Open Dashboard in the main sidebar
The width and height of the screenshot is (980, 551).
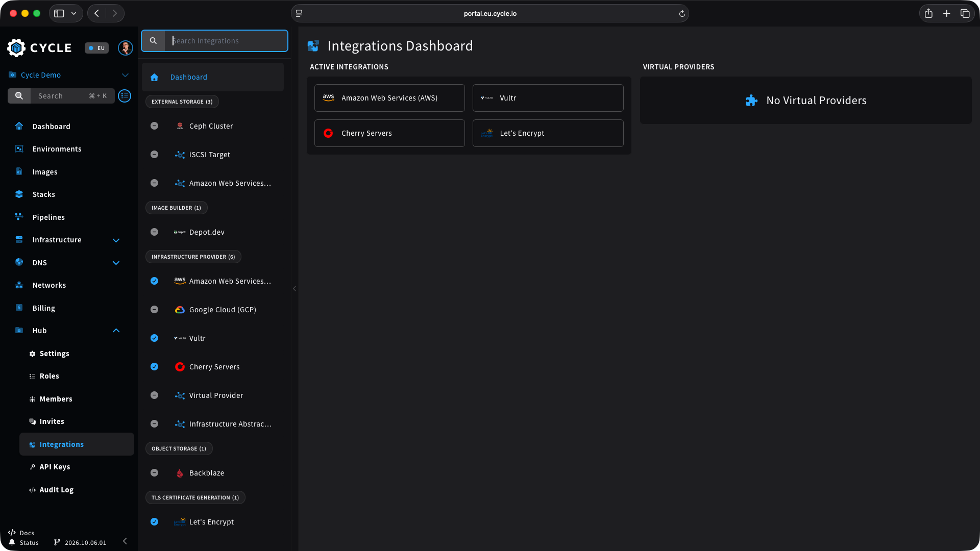pos(51,127)
